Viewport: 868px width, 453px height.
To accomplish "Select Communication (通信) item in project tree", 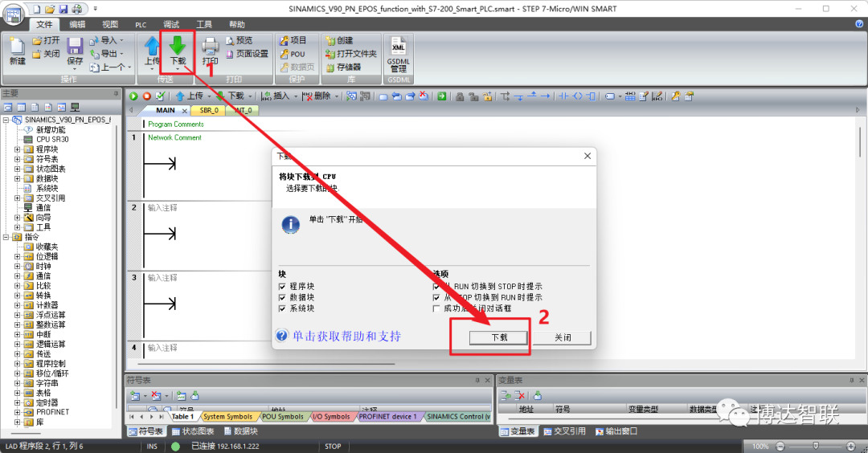I will coord(43,208).
